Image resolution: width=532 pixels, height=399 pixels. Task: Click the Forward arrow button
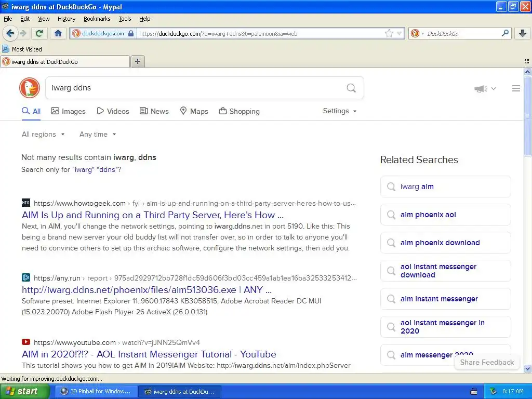tap(23, 33)
